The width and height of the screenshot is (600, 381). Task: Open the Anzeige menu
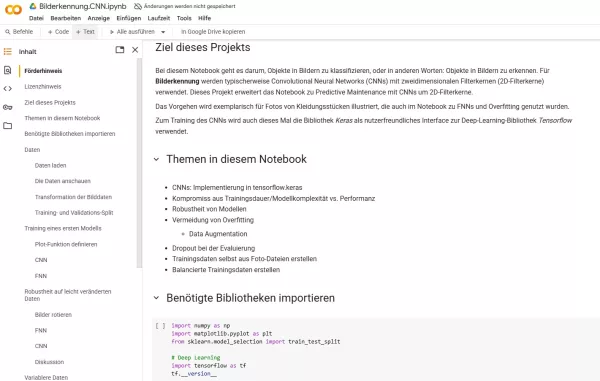98,18
